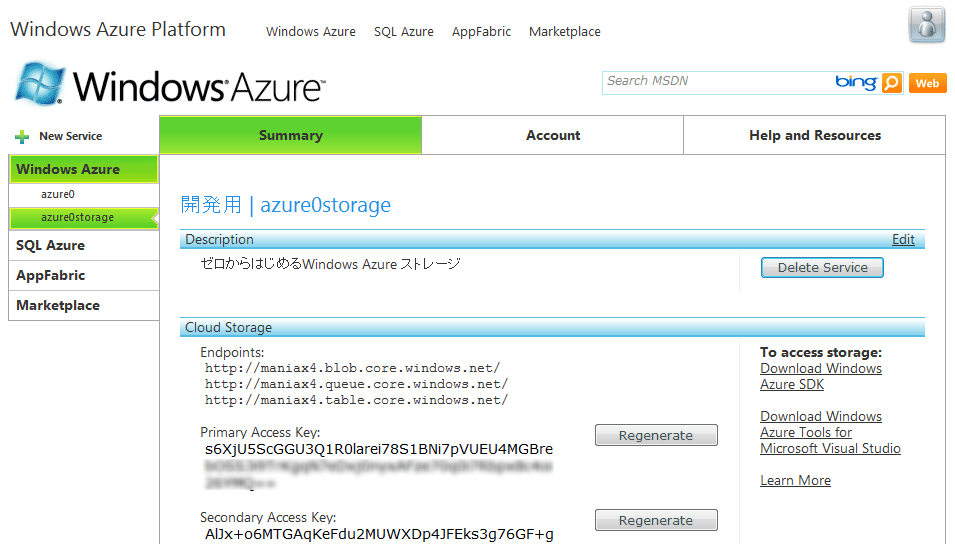Click the maniax4 table endpoint URL
Viewport: 955px width, 544px height.
click(x=356, y=400)
